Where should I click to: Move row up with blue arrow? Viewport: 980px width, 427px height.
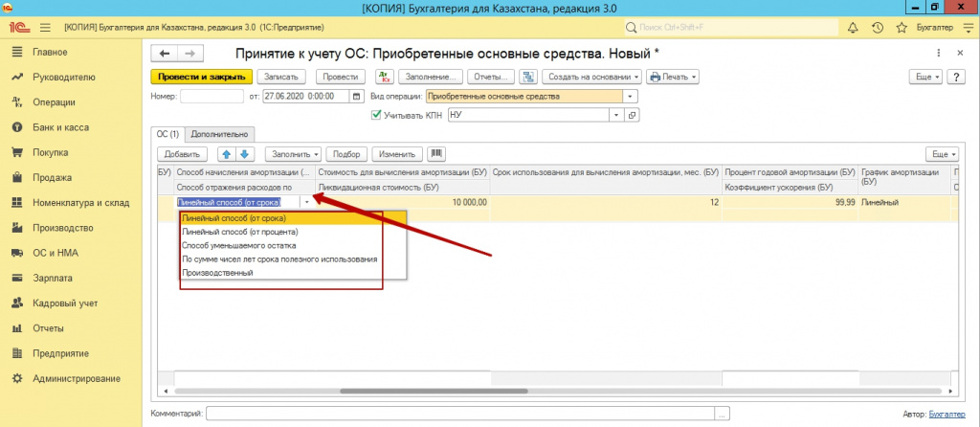pyautogui.click(x=226, y=154)
